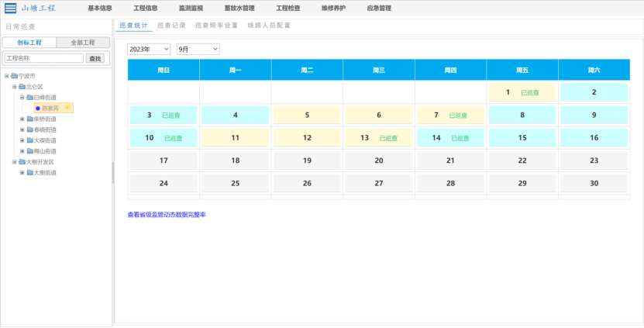Expand the 春晓街道 tree node

click(x=22, y=129)
